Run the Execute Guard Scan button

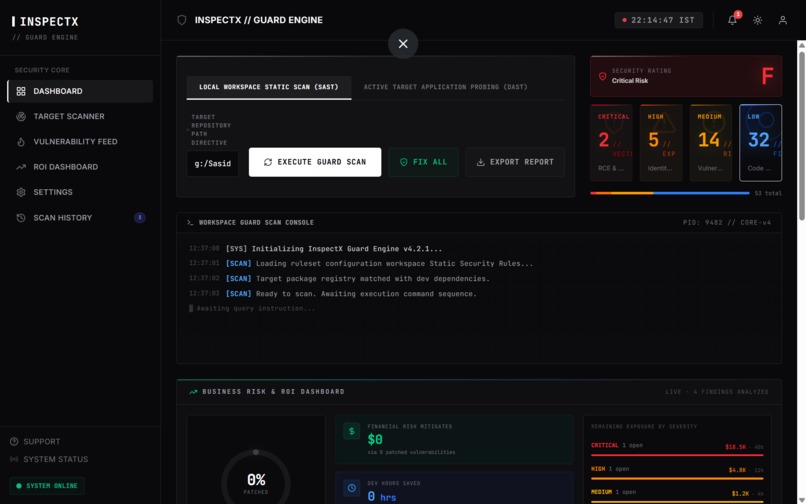coord(315,162)
